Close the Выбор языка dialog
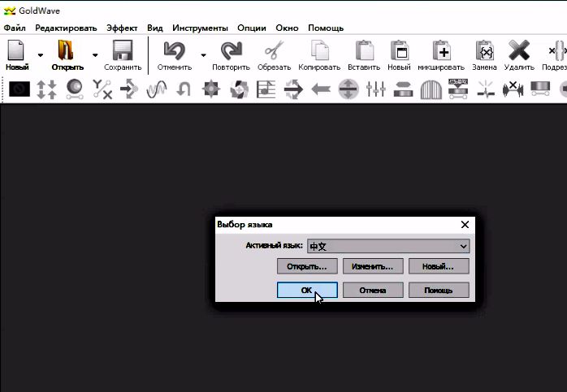This screenshot has width=567, height=392. 465,225
